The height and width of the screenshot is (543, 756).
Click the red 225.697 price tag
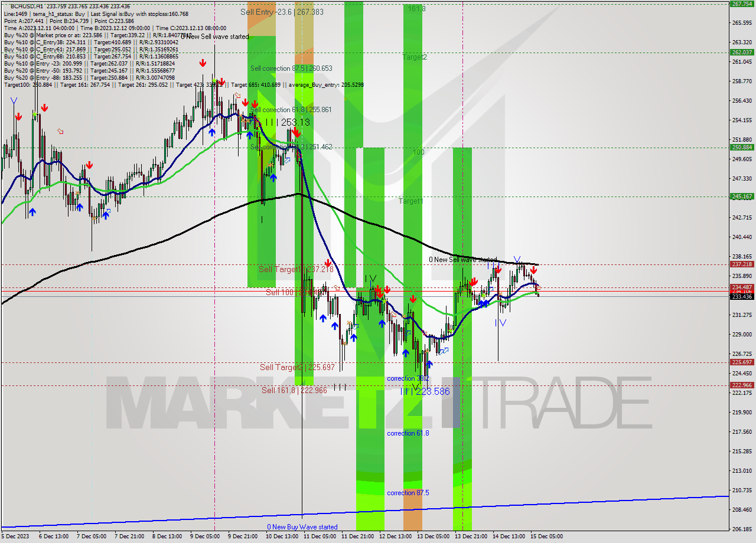[742, 362]
